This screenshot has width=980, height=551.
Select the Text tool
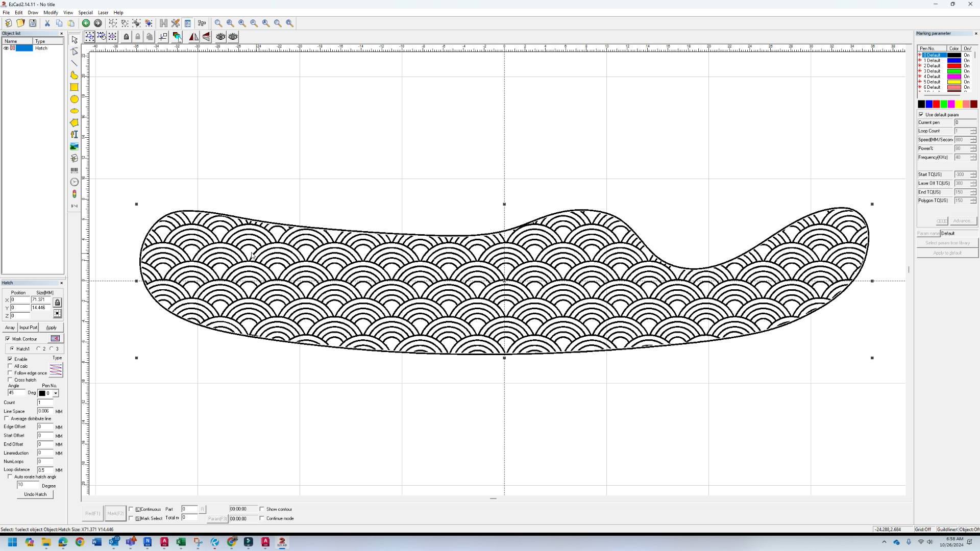(x=75, y=134)
